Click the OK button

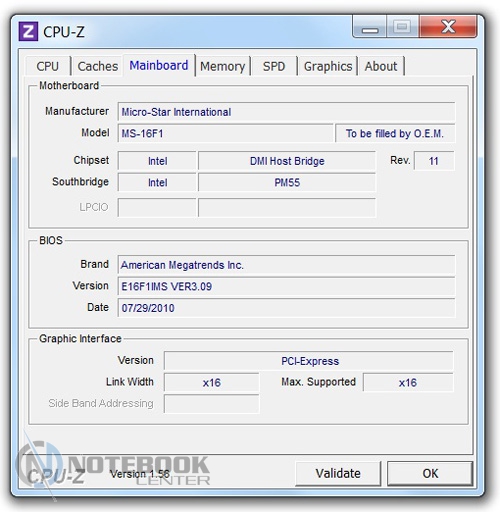tap(430, 473)
